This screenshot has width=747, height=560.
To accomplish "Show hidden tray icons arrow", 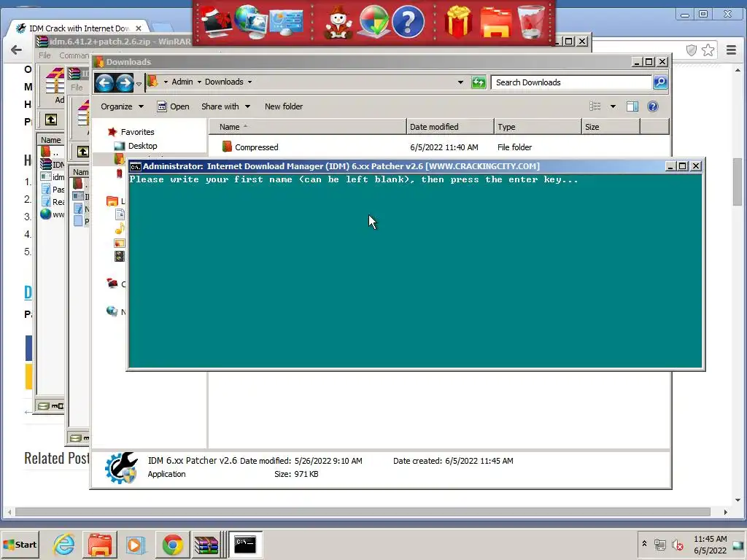I will [645, 543].
